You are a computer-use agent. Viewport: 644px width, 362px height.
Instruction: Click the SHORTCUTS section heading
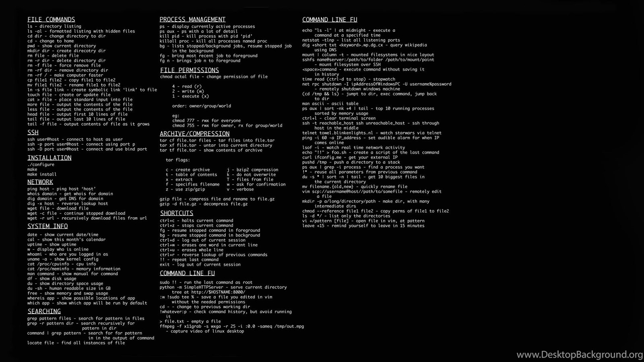pos(176,213)
